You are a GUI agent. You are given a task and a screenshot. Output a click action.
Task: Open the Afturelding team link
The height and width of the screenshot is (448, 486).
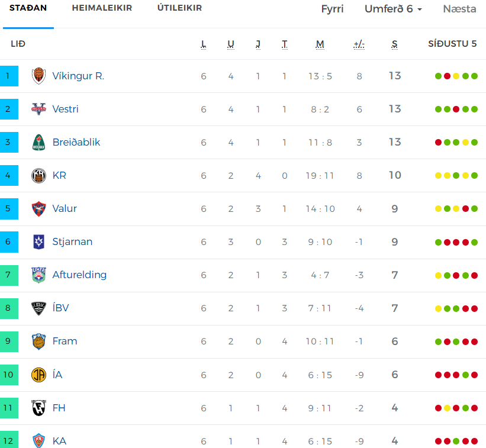79,275
